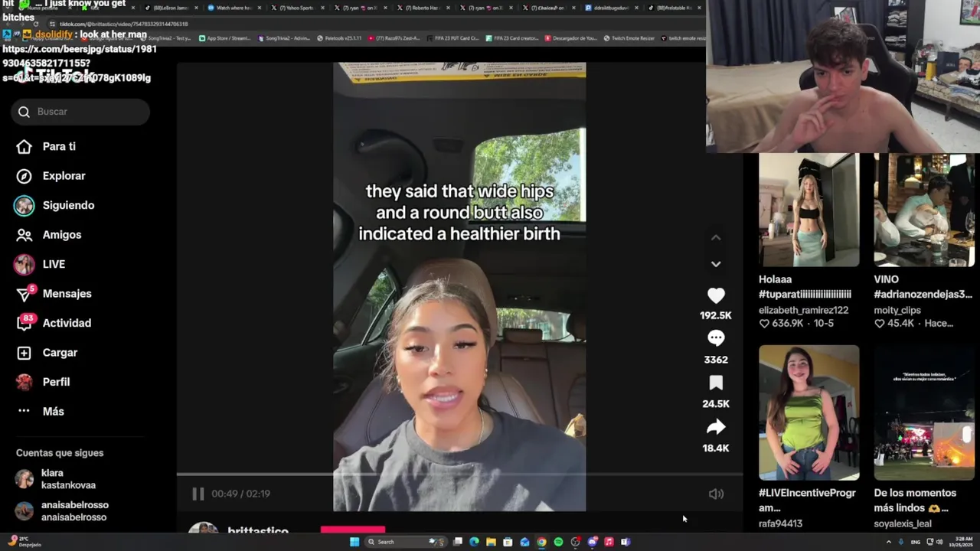Open the Amigos section
This screenshot has height=551, width=980.
click(x=49, y=235)
